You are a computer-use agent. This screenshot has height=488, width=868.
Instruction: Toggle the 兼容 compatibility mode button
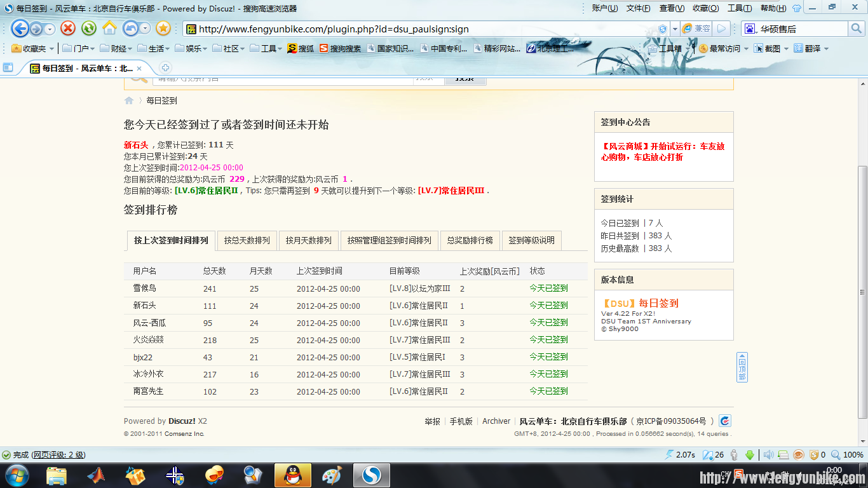point(696,29)
